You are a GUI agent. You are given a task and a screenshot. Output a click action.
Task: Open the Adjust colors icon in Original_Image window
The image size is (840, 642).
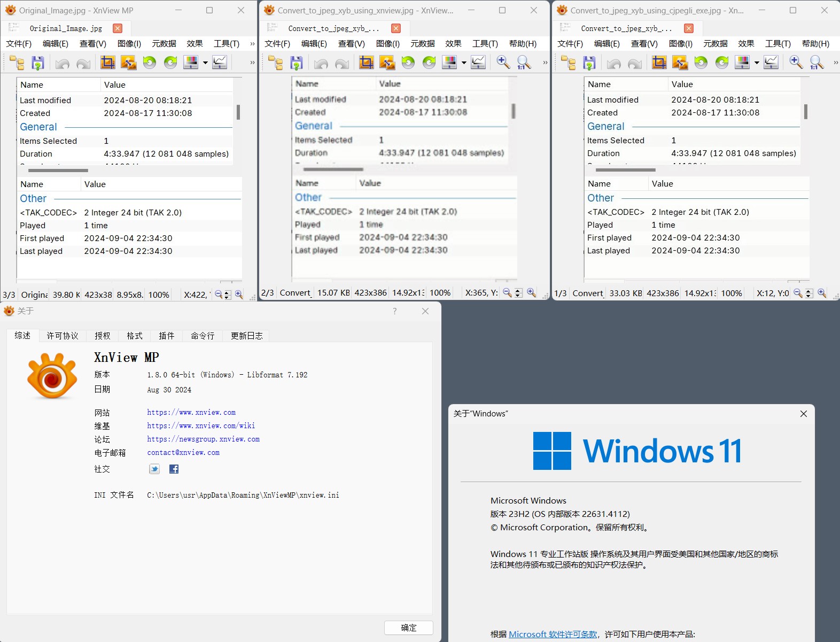191,63
